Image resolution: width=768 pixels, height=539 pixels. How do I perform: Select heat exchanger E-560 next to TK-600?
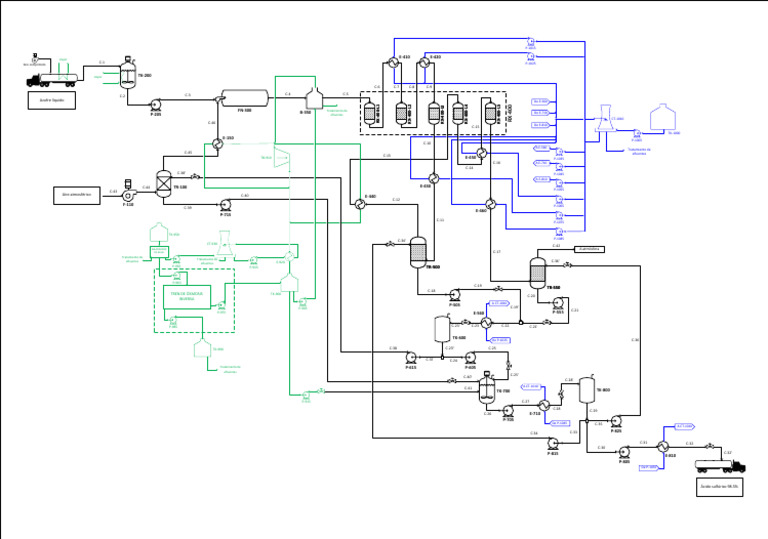486,323
